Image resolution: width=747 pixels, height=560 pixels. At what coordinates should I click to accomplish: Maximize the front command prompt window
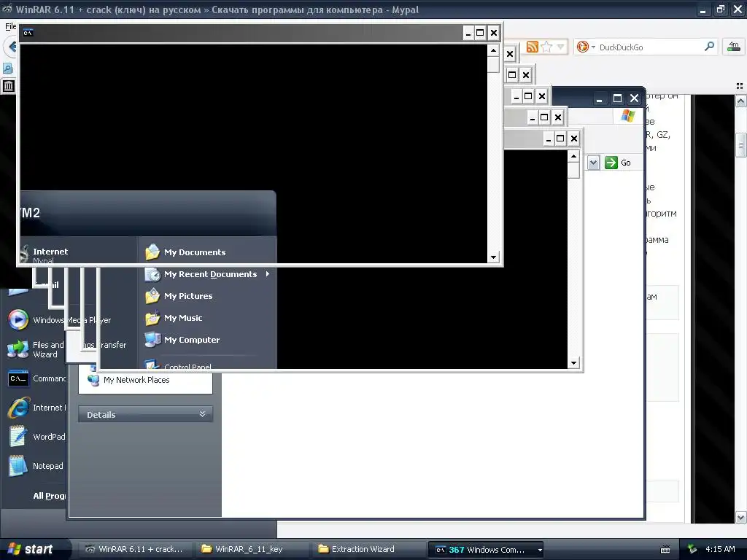point(480,33)
